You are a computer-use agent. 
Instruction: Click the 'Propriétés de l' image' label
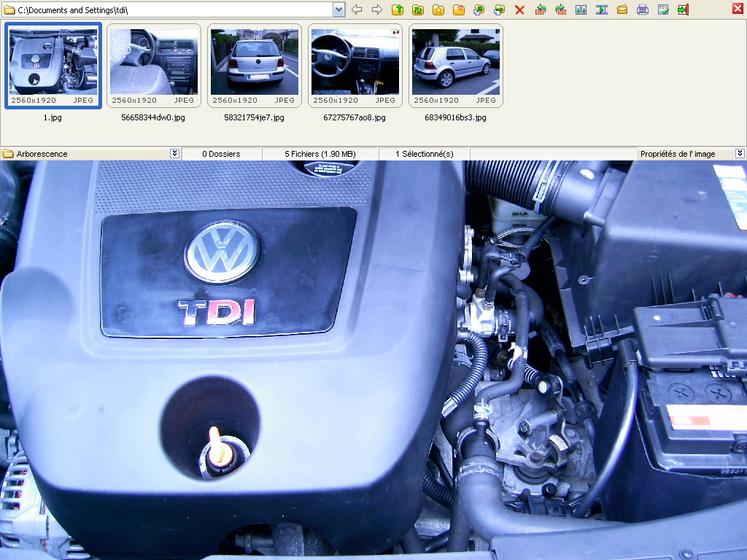tap(678, 154)
